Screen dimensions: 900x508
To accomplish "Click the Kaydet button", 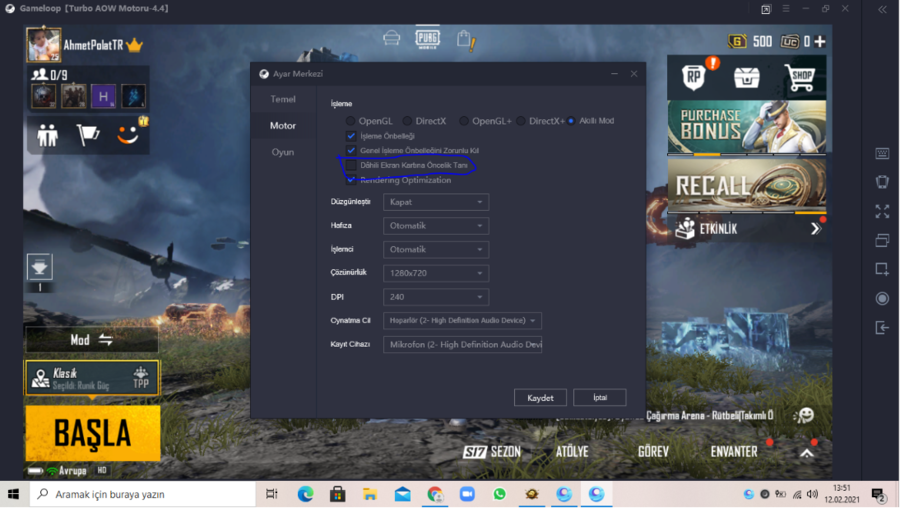I will [x=540, y=398].
